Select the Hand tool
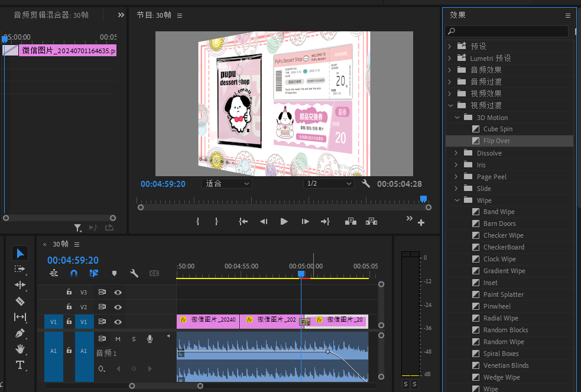 20,349
